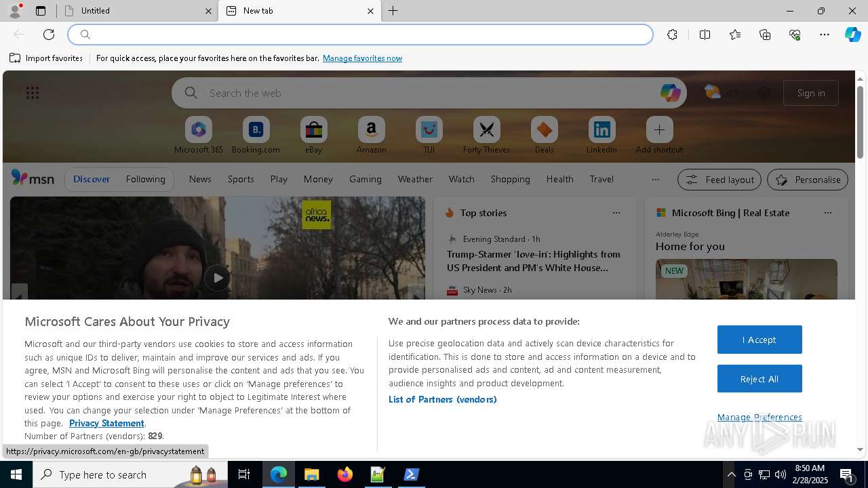868x488 pixels.
Task: Open the Sports category
Action: pos(241,179)
